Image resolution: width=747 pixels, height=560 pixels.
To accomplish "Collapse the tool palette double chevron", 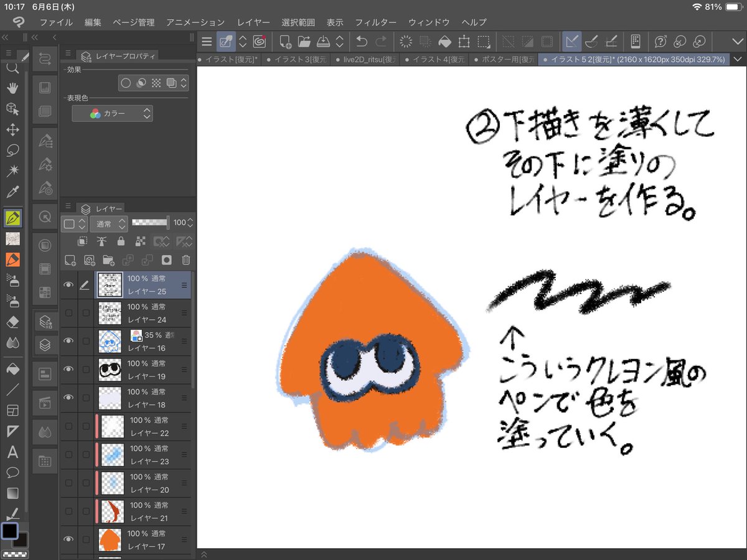I will pos(5,38).
